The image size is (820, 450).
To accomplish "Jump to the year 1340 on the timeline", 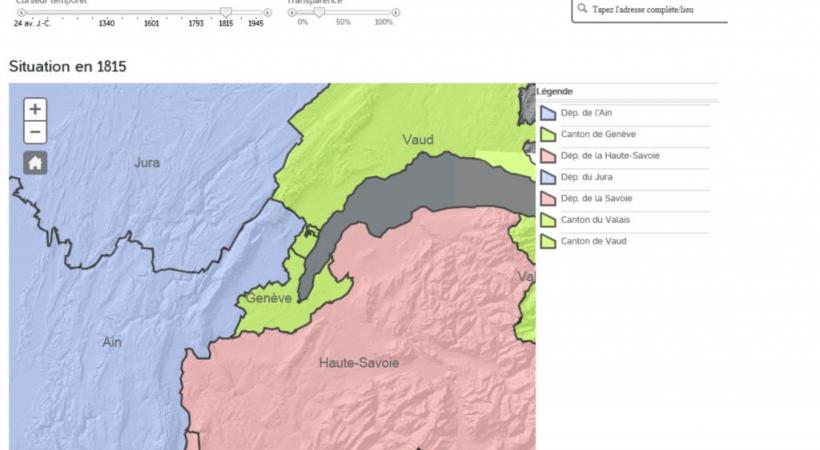I will [x=106, y=22].
